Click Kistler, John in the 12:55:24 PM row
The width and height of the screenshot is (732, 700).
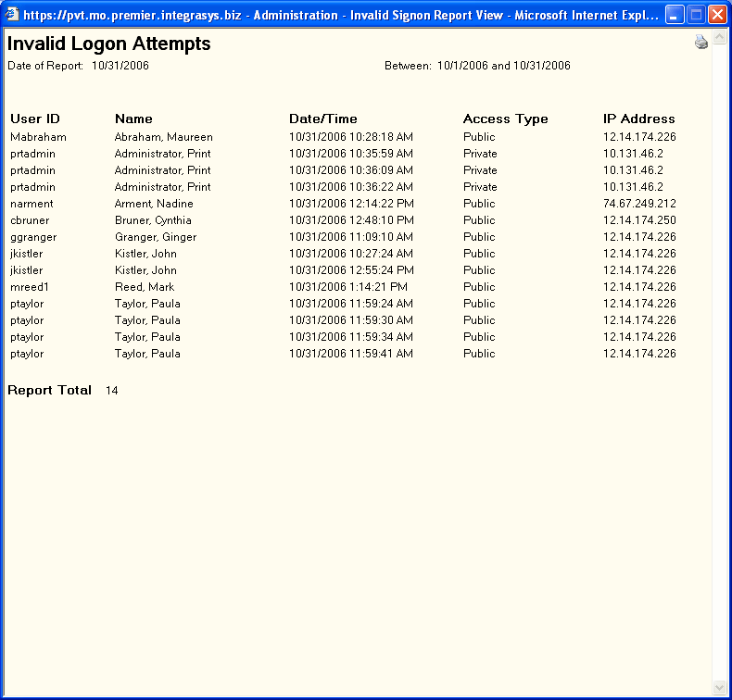[x=145, y=270]
